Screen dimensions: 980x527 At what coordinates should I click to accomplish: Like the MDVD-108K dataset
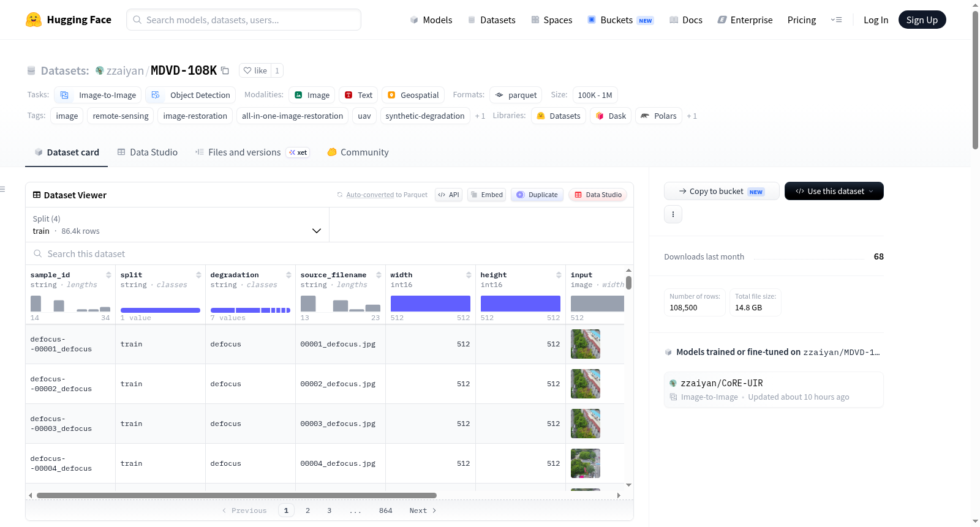pyautogui.click(x=255, y=70)
